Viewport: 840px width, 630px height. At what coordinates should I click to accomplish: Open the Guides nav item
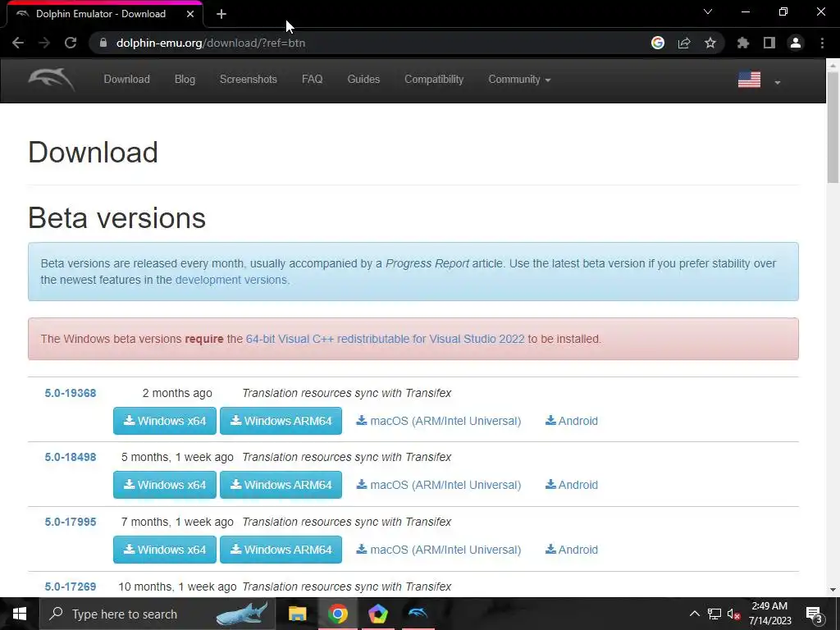tap(363, 80)
